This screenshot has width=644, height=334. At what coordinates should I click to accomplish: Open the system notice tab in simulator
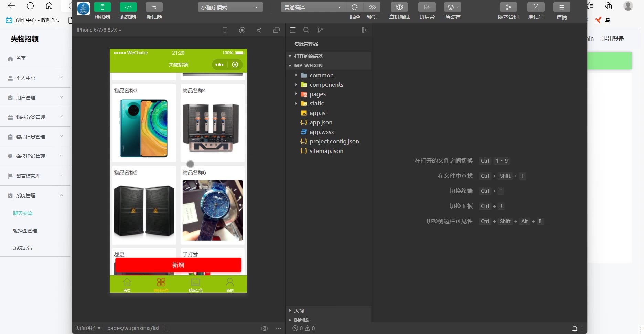[195, 285]
